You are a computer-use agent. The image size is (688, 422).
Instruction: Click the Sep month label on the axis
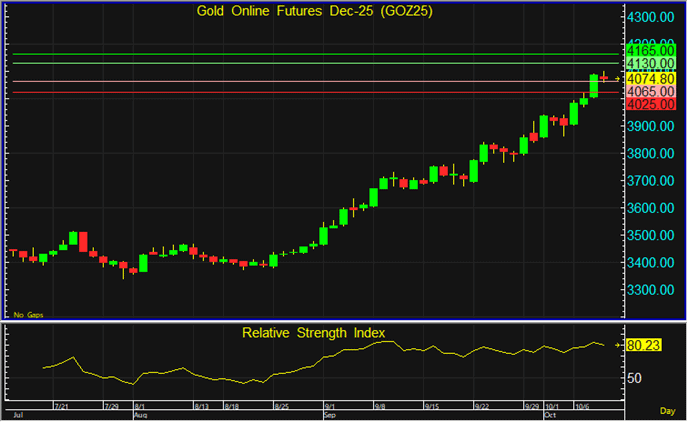(330, 413)
